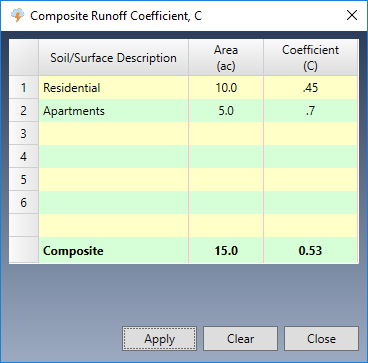Select the Apartments description cell
Image resolution: width=368 pixels, height=363 pixels.
coord(114,111)
